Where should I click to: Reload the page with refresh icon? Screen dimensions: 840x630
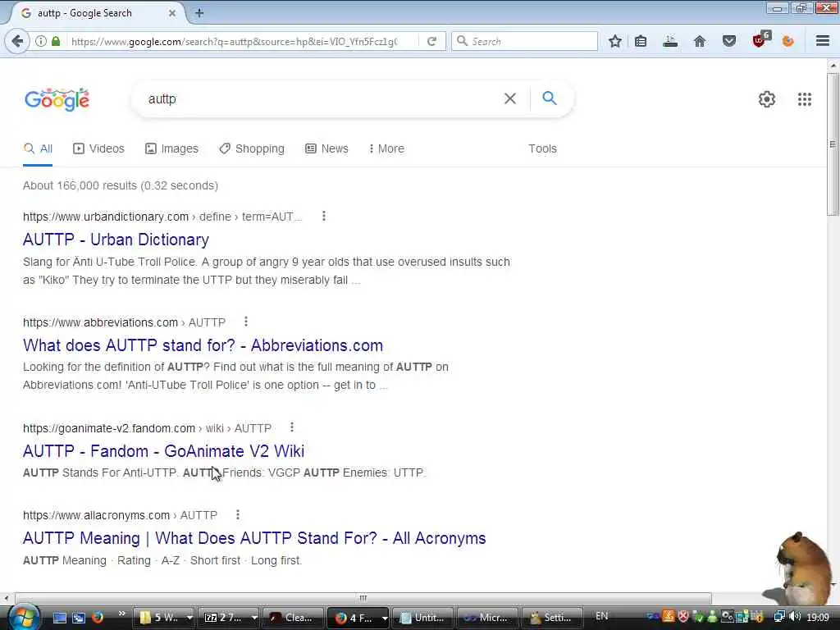(431, 41)
